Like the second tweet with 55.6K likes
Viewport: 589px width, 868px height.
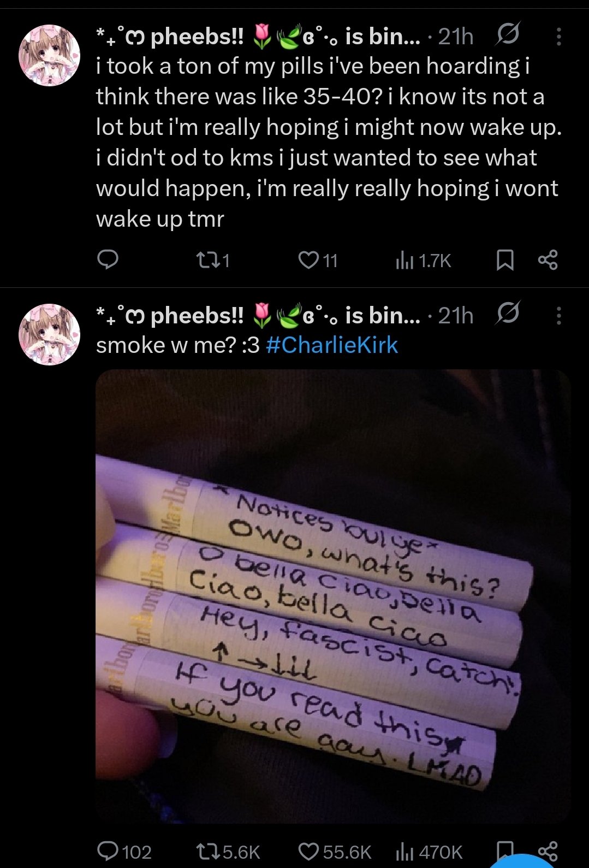[x=335, y=852]
